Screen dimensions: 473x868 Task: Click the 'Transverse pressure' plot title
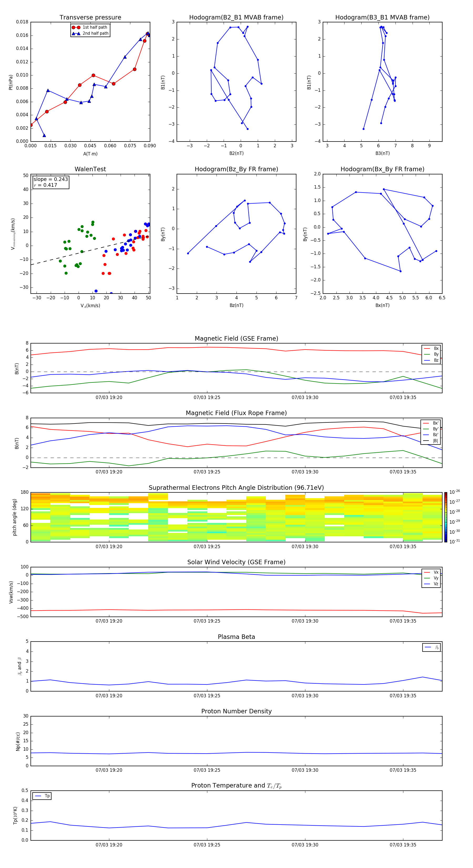click(x=90, y=18)
